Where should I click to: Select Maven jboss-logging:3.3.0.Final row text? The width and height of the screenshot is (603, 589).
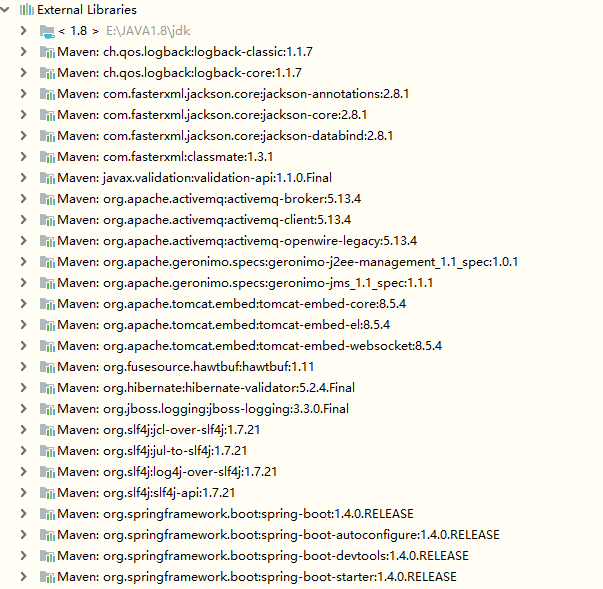[x=203, y=409]
